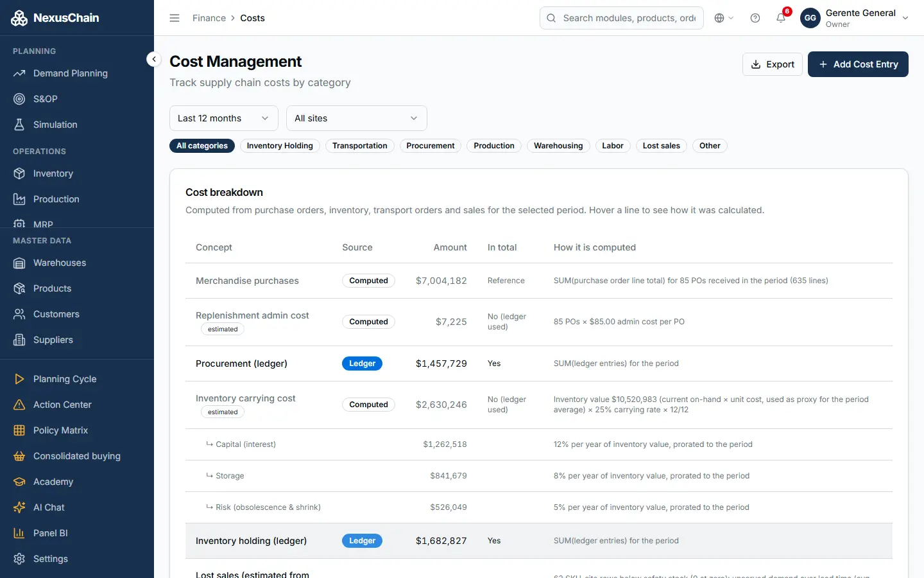Click the Inventory carrying cost concept
The width and height of the screenshot is (924, 578).
click(x=246, y=398)
